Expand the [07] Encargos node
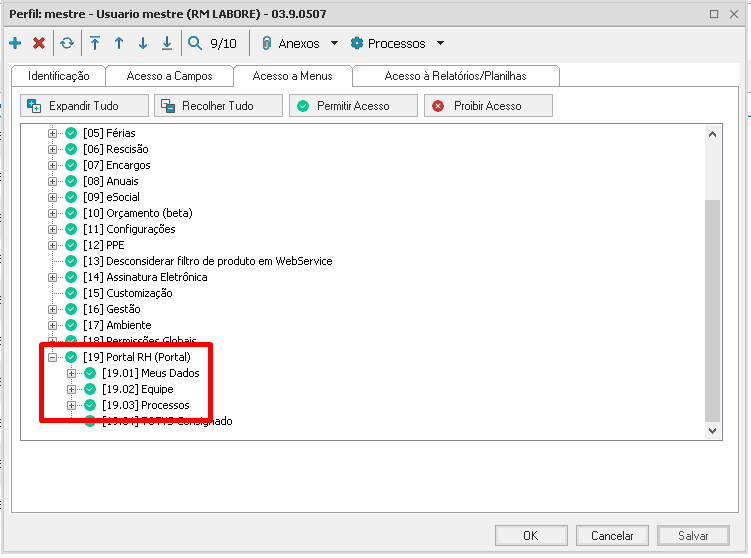751x558 pixels. coord(52,165)
